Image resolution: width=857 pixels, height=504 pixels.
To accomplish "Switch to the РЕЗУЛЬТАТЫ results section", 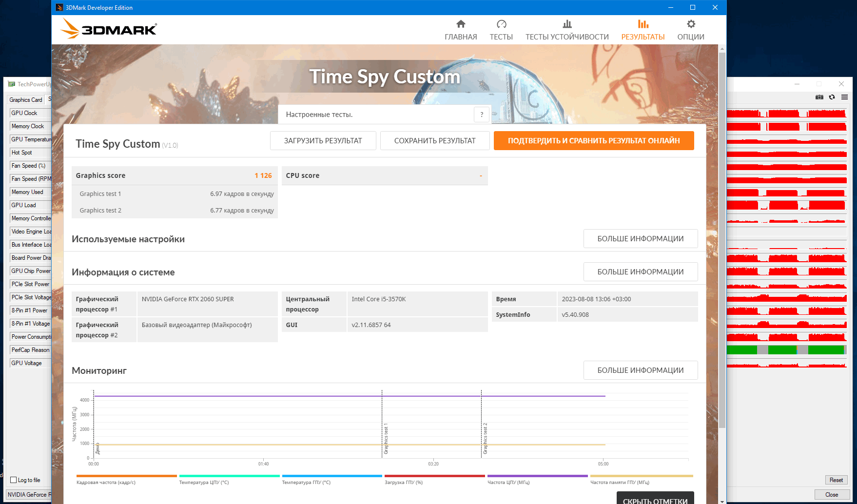I will (643, 30).
